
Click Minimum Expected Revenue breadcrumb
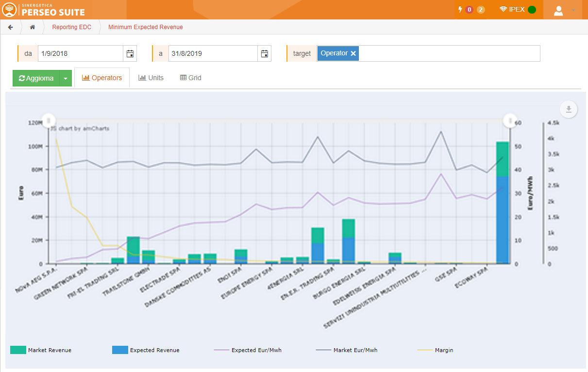pyautogui.click(x=146, y=27)
